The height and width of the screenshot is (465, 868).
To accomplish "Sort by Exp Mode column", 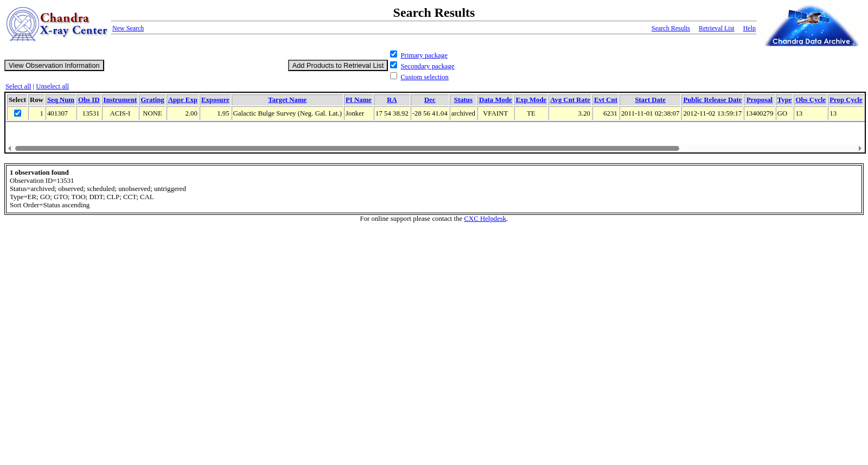I will pyautogui.click(x=531, y=100).
